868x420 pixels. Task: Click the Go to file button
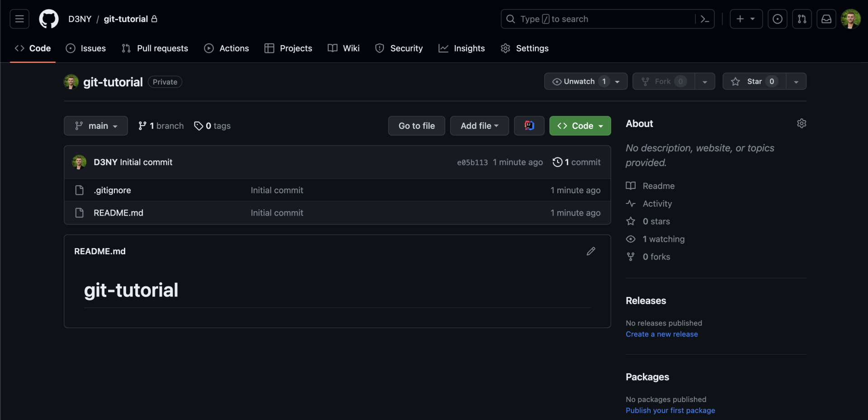pos(416,126)
